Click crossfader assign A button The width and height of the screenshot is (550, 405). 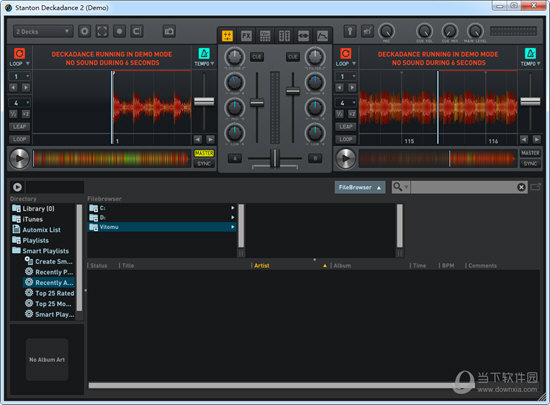click(x=235, y=158)
